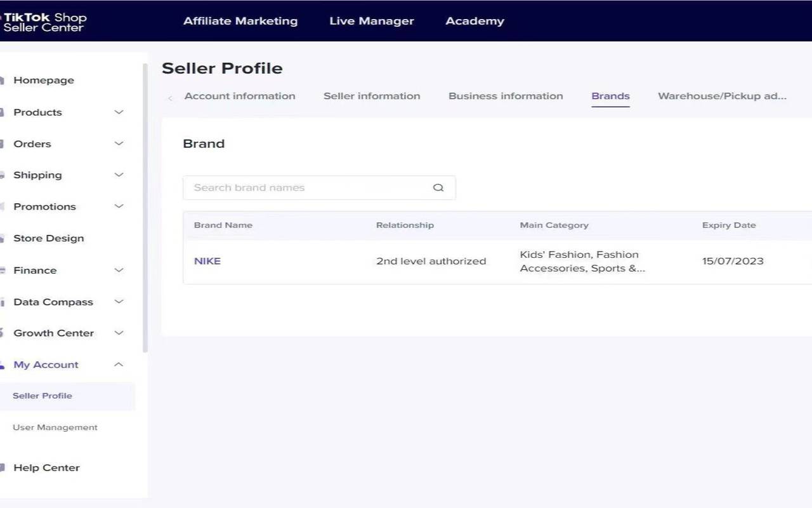Screen dimensions: 812x508
Task: Open the Affiliate Marketing menu
Action: pos(240,21)
